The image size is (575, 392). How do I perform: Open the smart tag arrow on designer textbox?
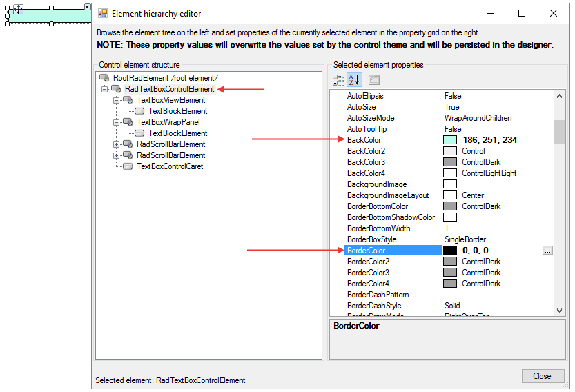[87, 7]
